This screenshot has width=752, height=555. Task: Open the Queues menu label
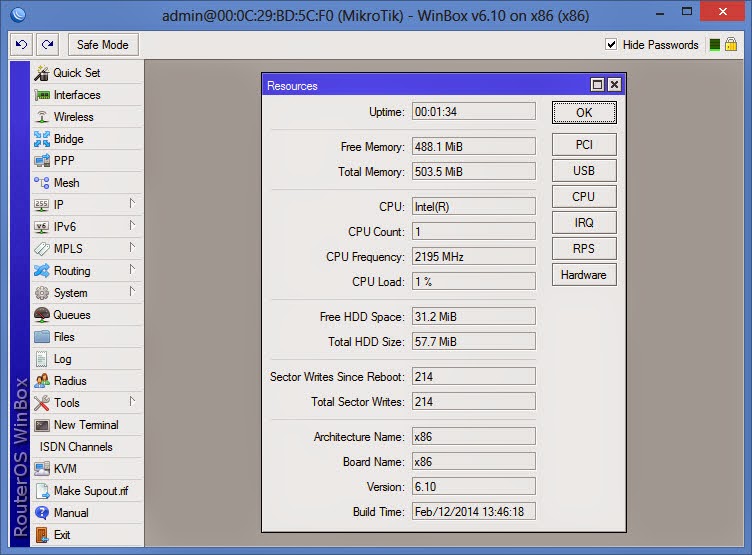(72, 315)
